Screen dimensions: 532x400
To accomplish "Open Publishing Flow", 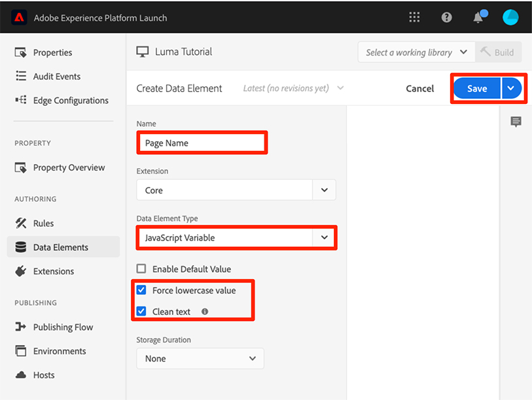I will pos(63,327).
